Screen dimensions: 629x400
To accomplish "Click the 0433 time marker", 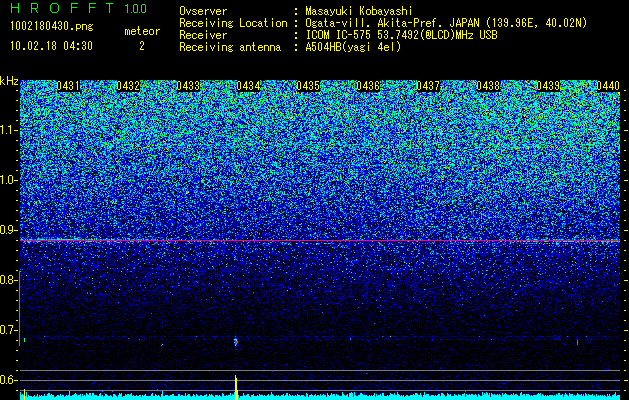I will [188, 86].
